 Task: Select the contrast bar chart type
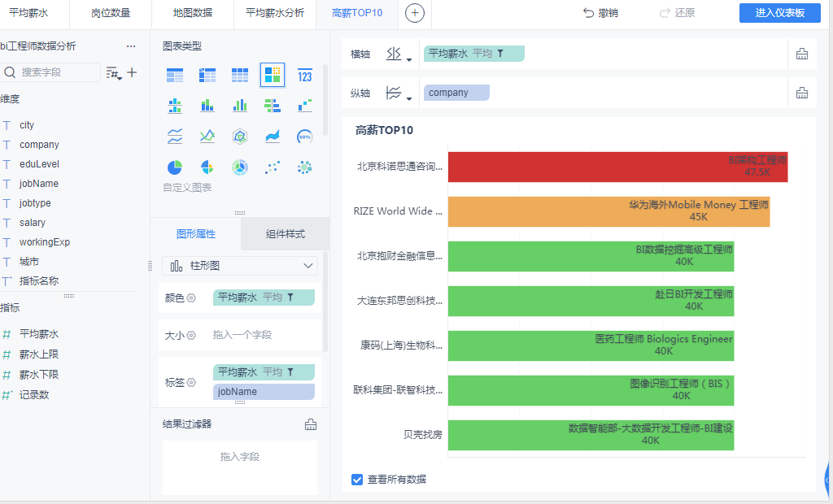[x=272, y=106]
